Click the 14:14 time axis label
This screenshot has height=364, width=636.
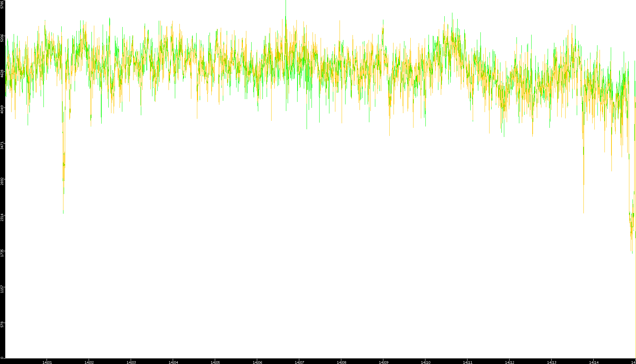[x=594, y=362]
